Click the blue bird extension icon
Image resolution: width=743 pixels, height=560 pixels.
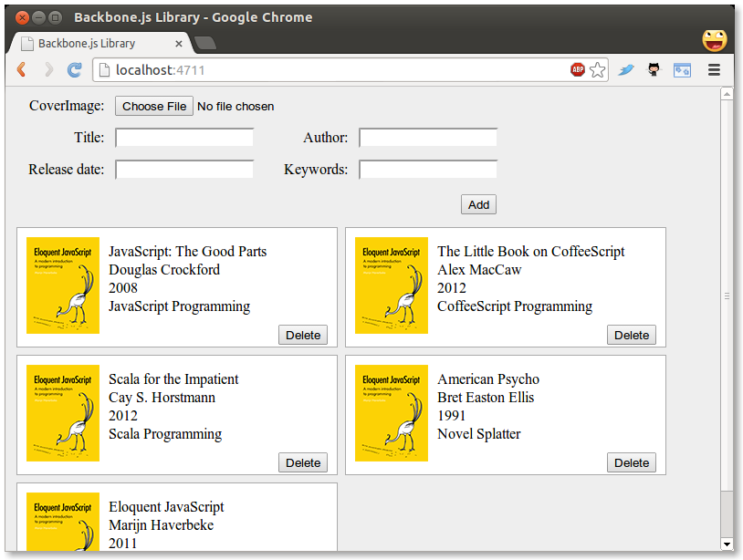(626, 70)
